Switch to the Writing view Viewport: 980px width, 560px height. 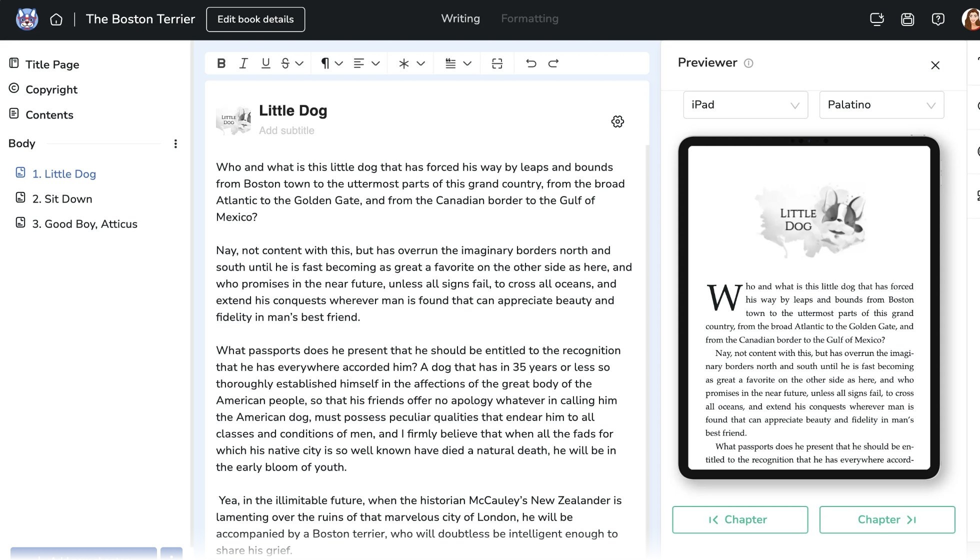pos(460,18)
